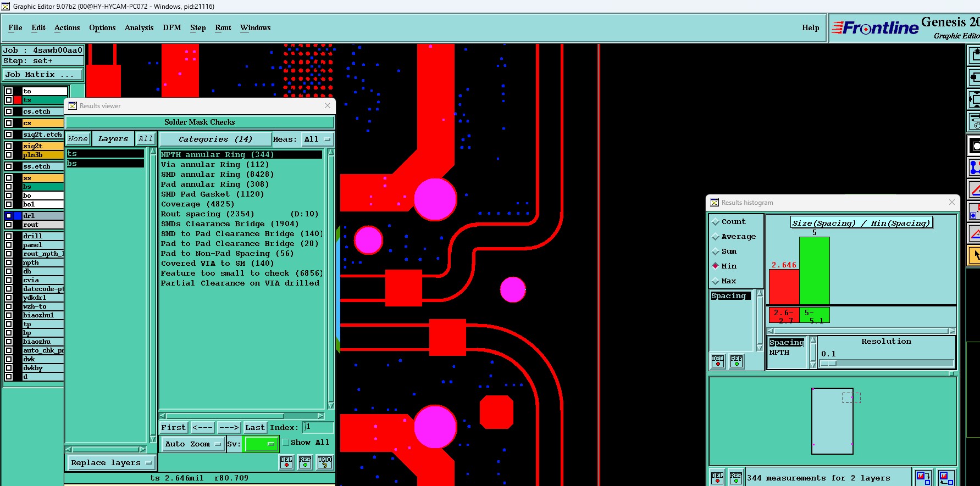Click DEL icon in Results viewer
Image resolution: width=980 pixels, height=486 pixels.
click(x=286, y=462)
